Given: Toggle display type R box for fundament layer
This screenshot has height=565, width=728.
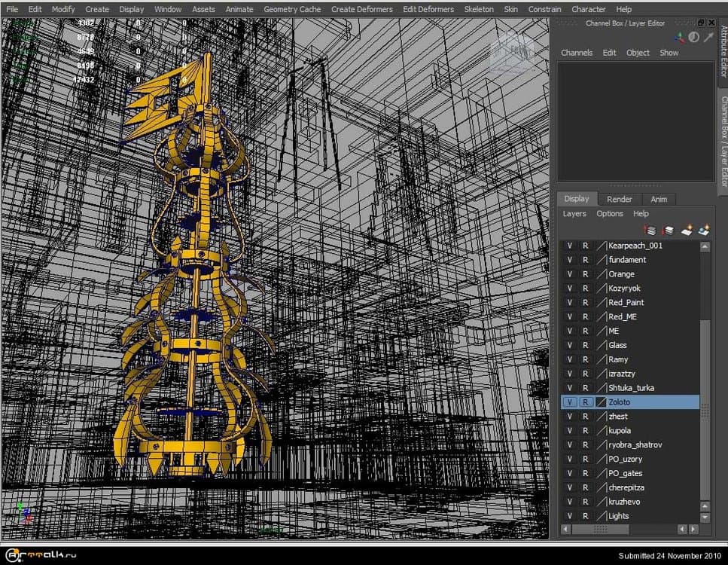Looking at the screenshot, I should coord(586,260).
